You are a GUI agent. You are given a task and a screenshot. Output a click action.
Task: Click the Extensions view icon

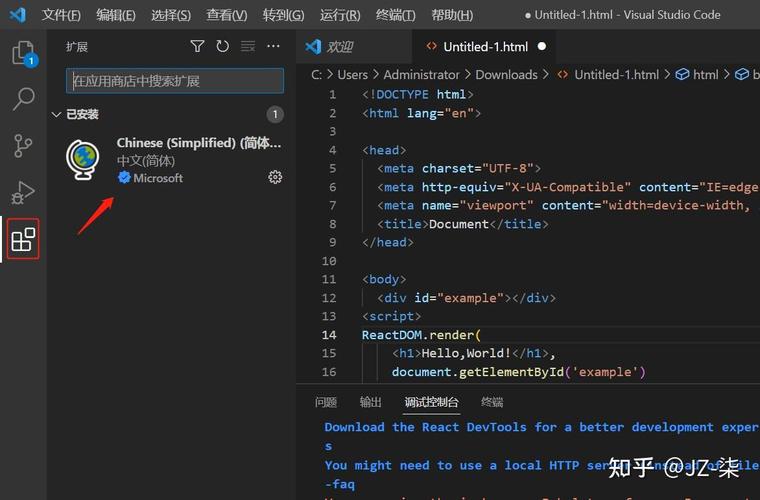tap(23, 239)
